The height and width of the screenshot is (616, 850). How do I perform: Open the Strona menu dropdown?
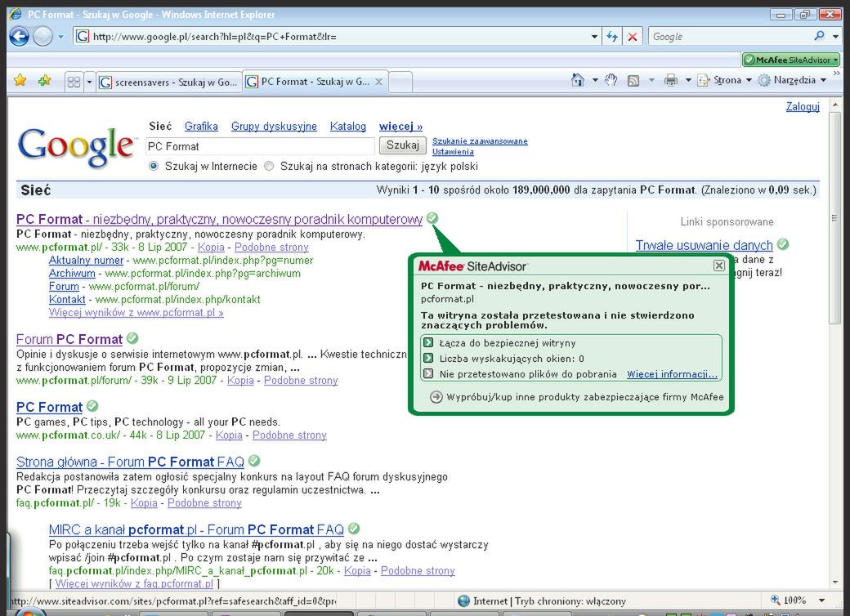726,80
